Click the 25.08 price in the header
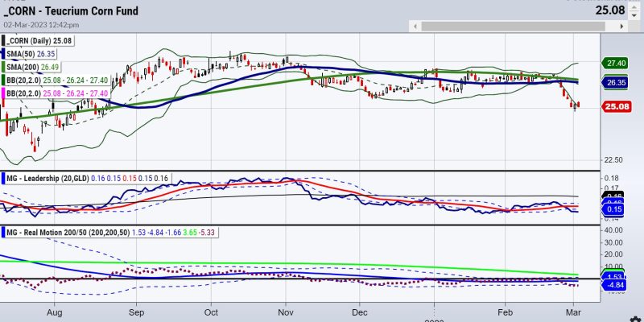 point(624,11)
